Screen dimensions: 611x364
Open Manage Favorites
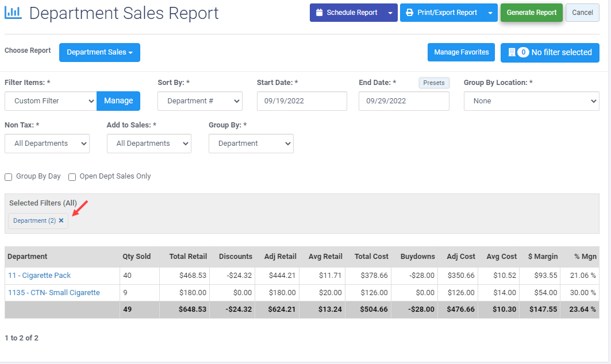(x=461, y=52)
